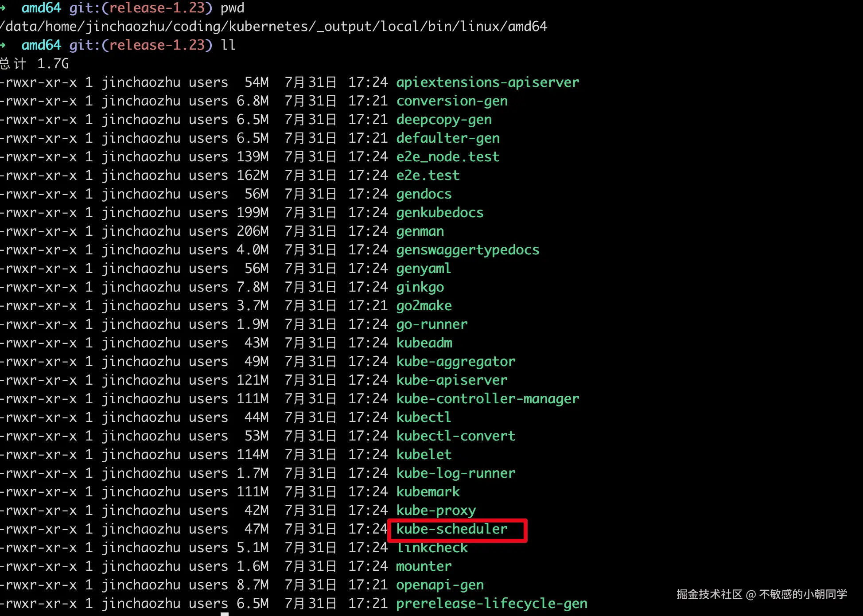Click the prerelease-lifecycle-gen filename
The image size is (863, 616).
(x=491, y=604)
